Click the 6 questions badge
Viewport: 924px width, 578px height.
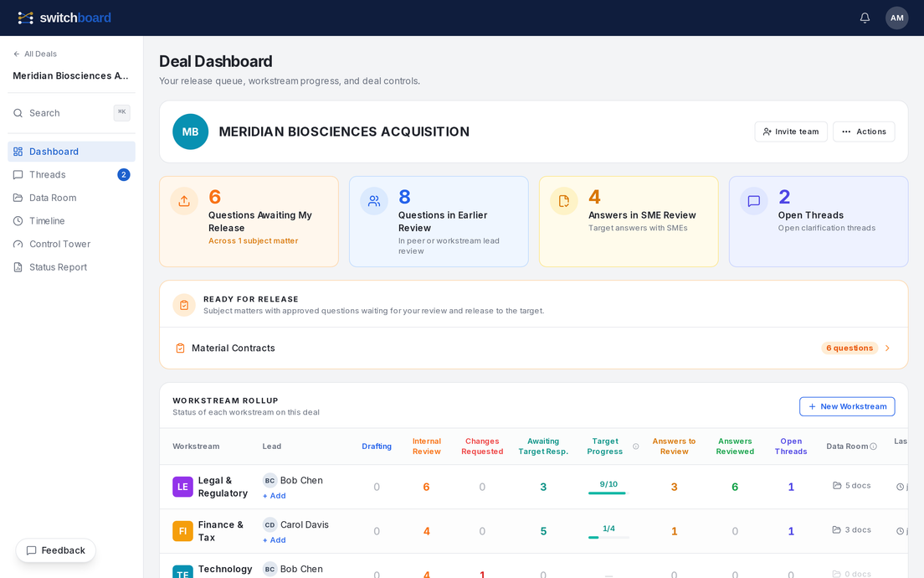(x=850, y=348)
